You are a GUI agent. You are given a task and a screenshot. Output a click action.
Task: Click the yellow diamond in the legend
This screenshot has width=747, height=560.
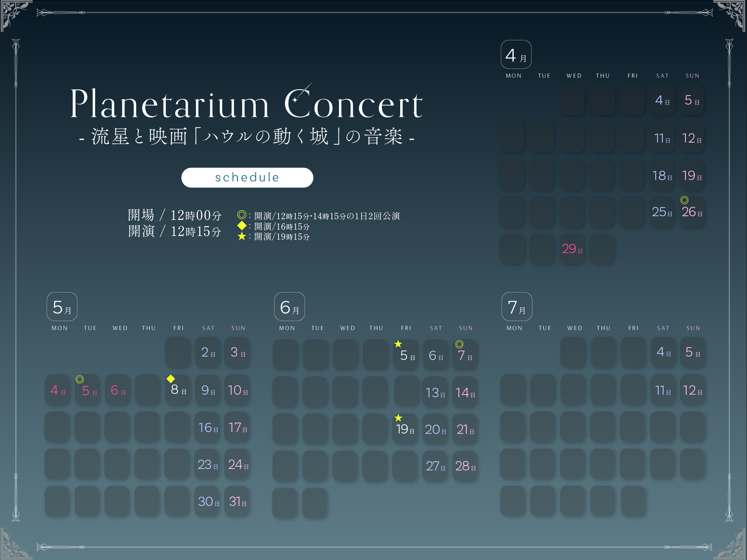click(242, 225)
